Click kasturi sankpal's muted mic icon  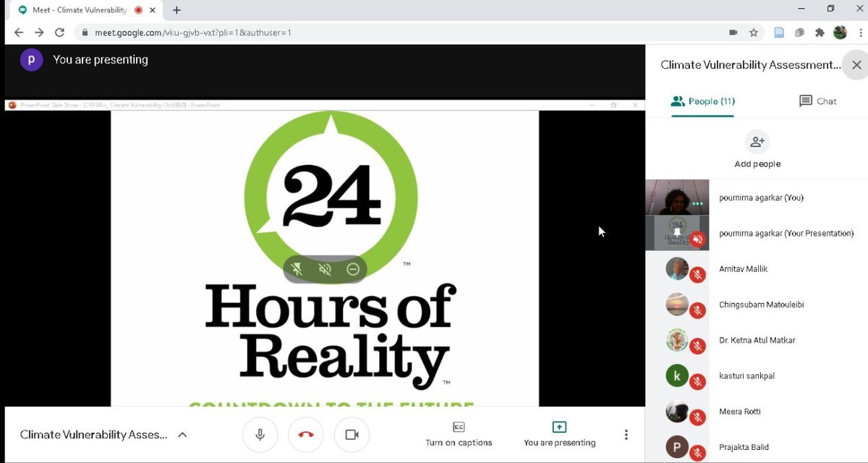click(697, 382)
